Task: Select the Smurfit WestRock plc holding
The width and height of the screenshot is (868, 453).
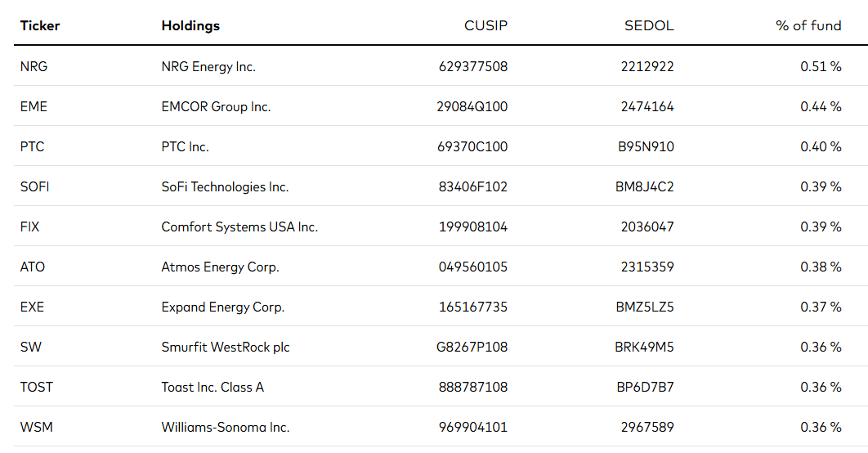Action: click(226, 347)
